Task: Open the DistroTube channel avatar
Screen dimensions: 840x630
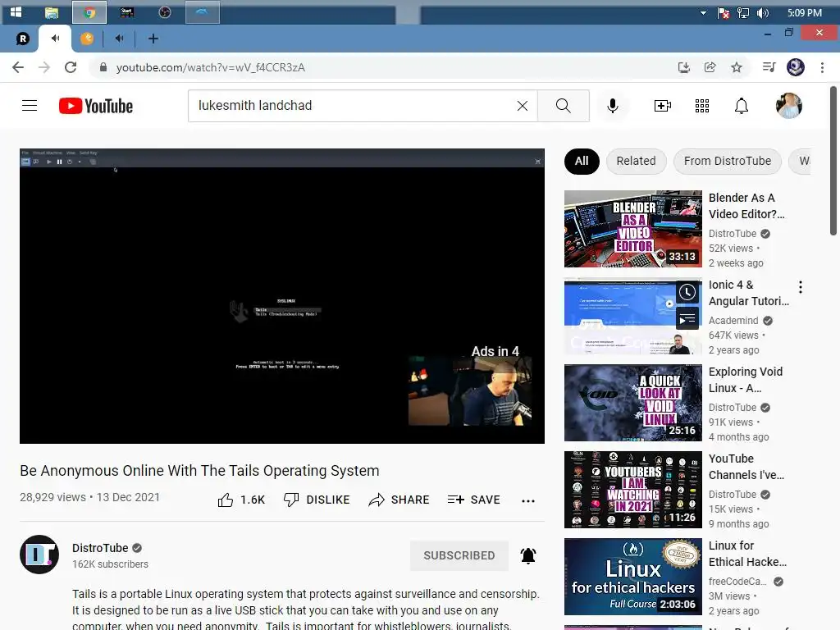Action: [x=39, y=555]
